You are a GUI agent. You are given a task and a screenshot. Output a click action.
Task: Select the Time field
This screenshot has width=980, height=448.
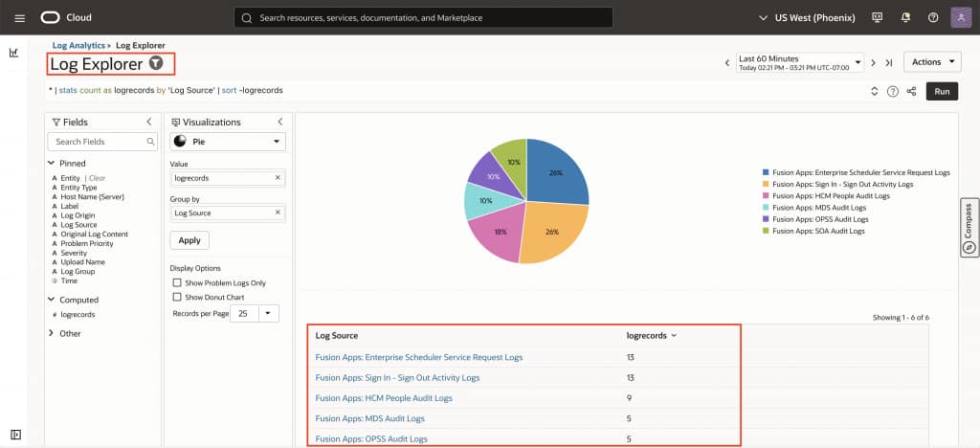click(69, 281)
